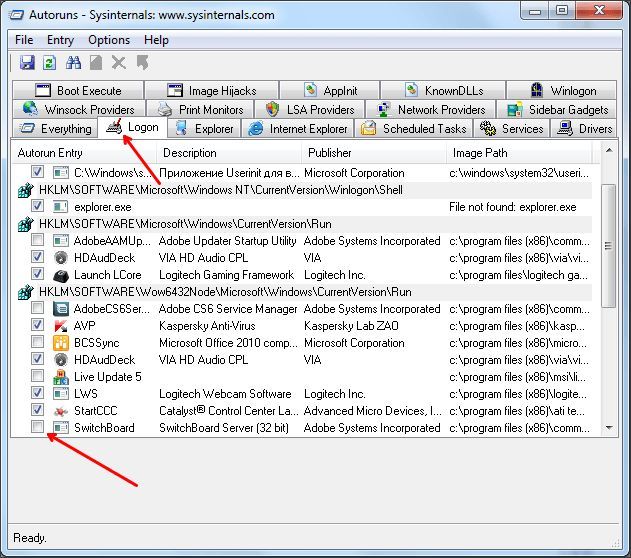Open the Options menu

tap(109, 40)
